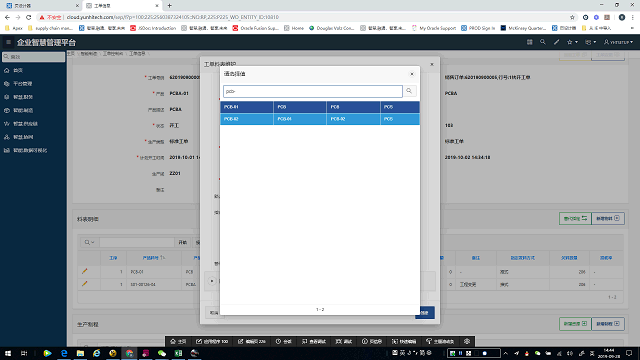Click pencil edit icon on PCB-01 row
640x360 pixels.
tap(84, 271)
